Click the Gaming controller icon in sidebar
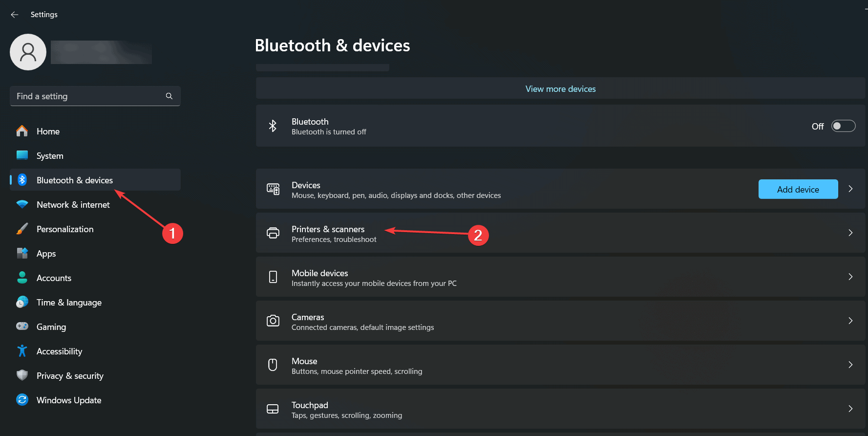Image resolution: width=868 pixels, height=436 pixels. click(x=22, y=327)
